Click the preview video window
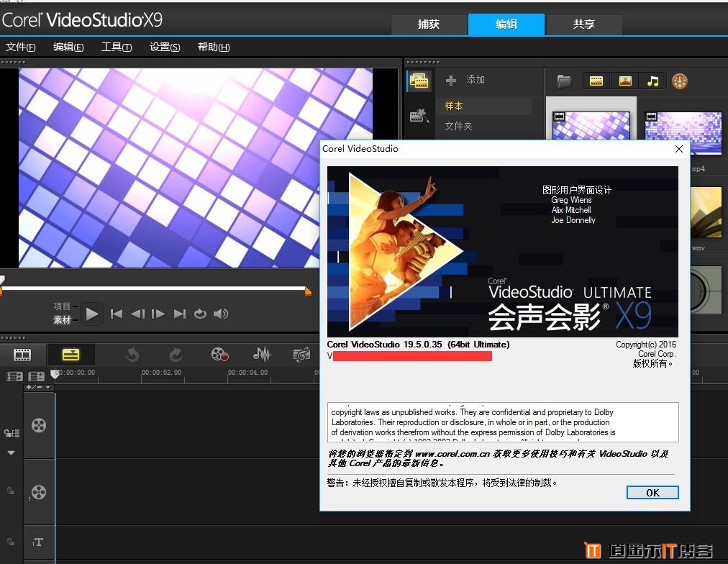 point(196,168)
